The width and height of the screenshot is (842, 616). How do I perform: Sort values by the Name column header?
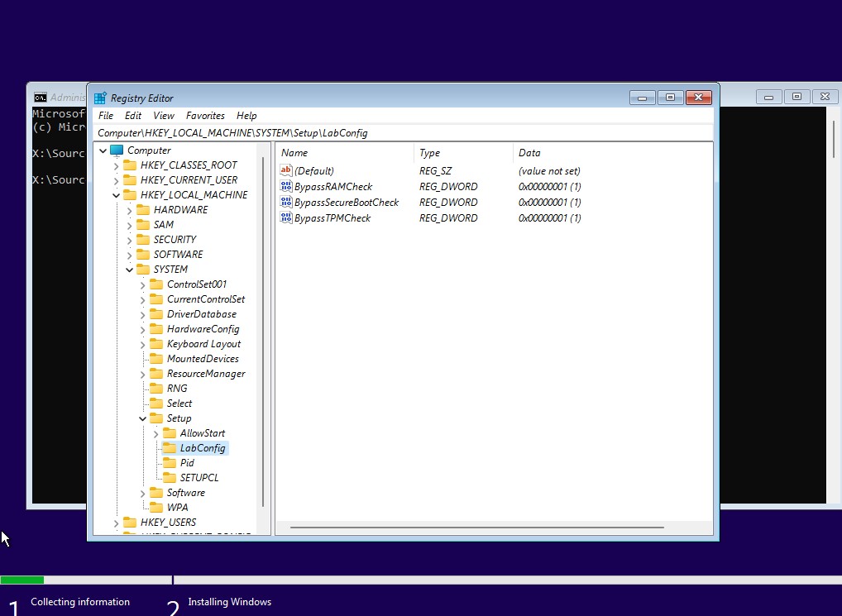pyautogui.click(x=345, y=153)
